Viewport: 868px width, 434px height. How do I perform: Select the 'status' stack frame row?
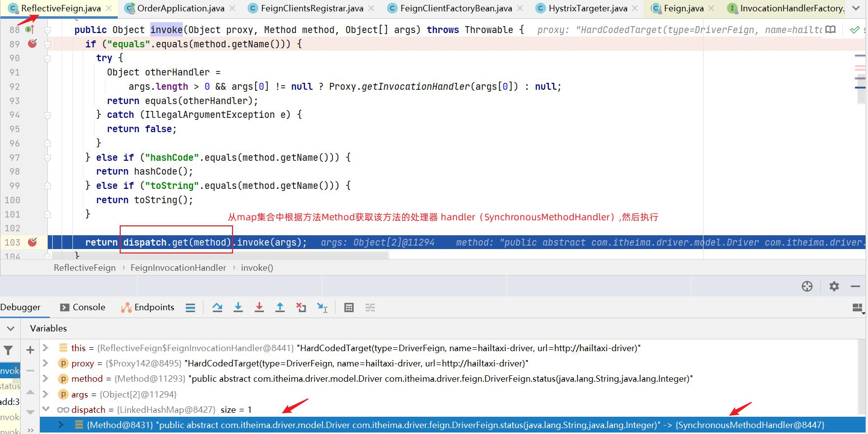[10, 386]
